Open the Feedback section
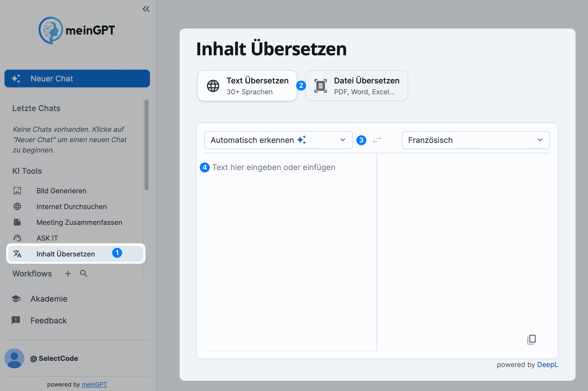The image size is (588, 391). [49, 320]
